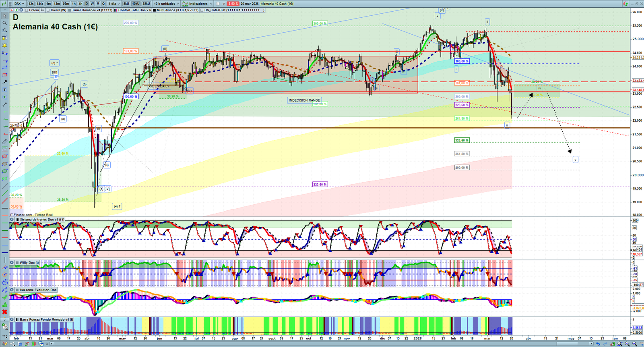
Task: Click the 35kU units button
Action: pos(146,4)
